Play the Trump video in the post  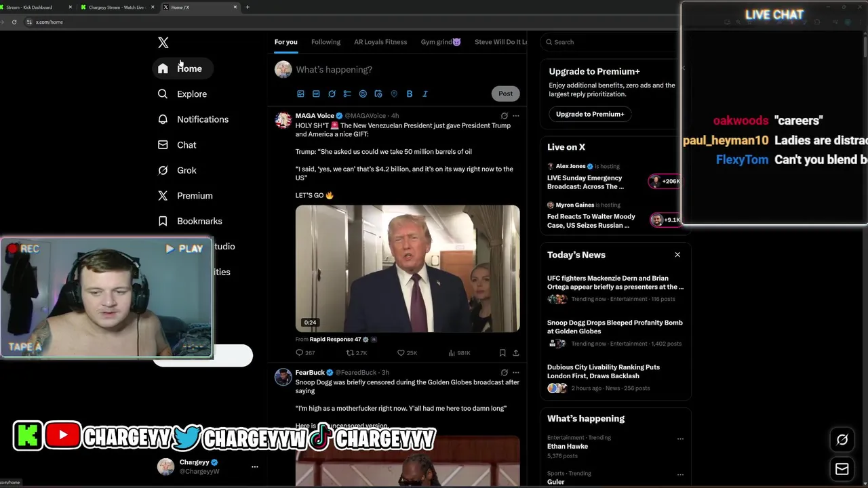click(408, 269)
